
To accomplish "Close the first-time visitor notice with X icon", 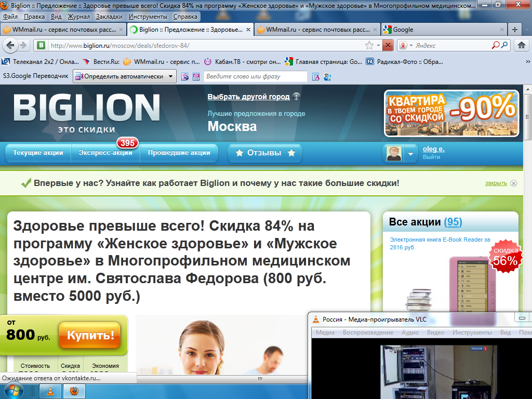I will (514, 183).
